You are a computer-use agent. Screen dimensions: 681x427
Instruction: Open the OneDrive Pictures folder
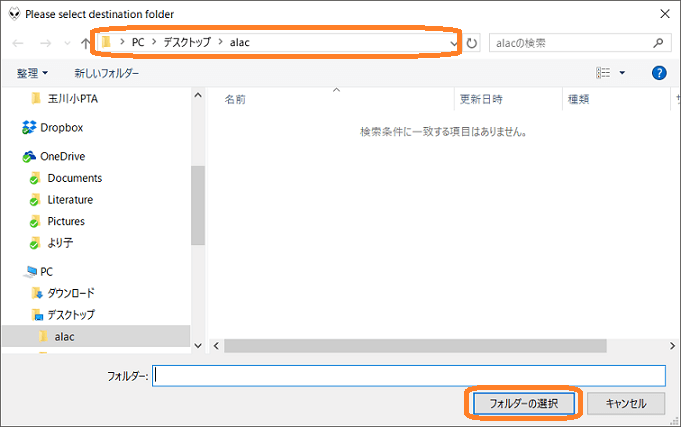pyautogui.click(x=66, y=221)
